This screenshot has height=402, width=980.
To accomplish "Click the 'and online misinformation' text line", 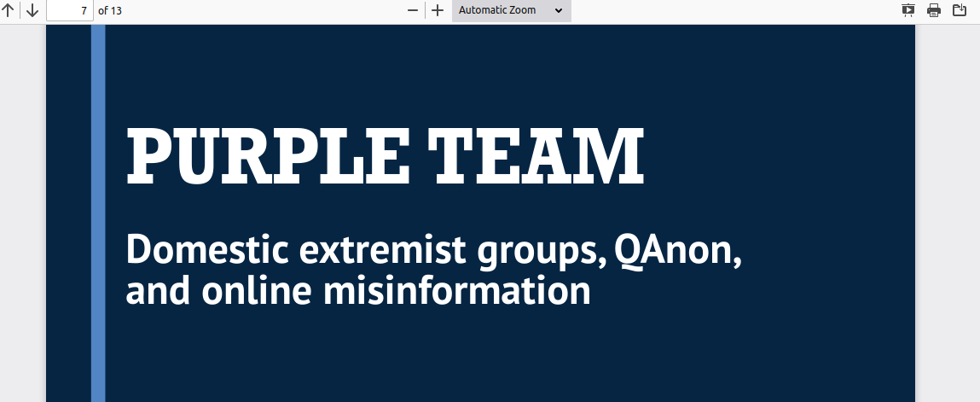I will [x=358, y=291].
